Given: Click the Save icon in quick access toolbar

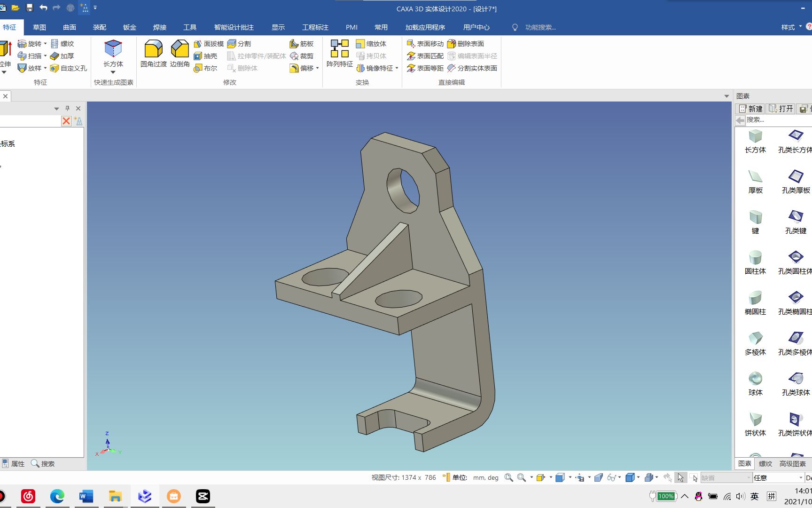Looking at the screenshot, I should (x=30, y=8).
